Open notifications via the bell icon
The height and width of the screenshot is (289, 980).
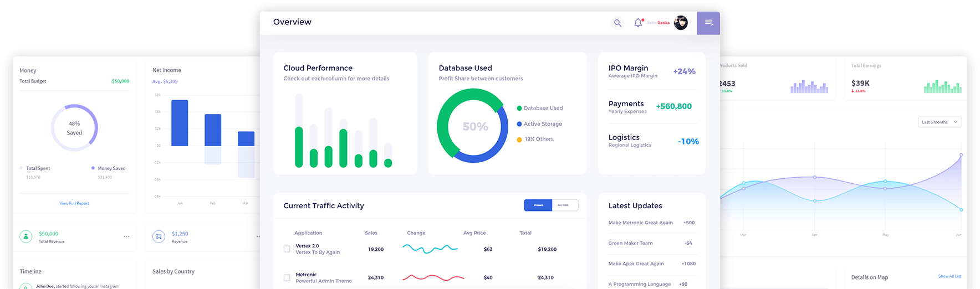click(x=638, y=23)
